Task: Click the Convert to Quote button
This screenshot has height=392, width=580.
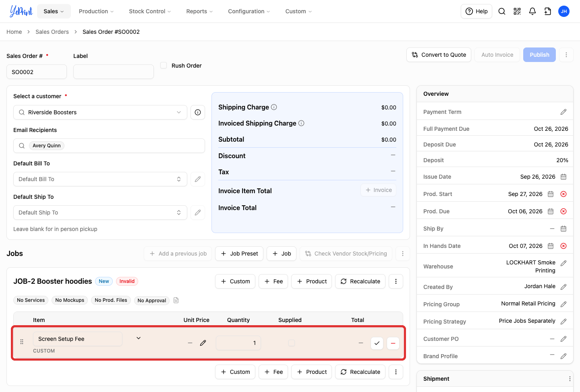Action: coord(439,55)
